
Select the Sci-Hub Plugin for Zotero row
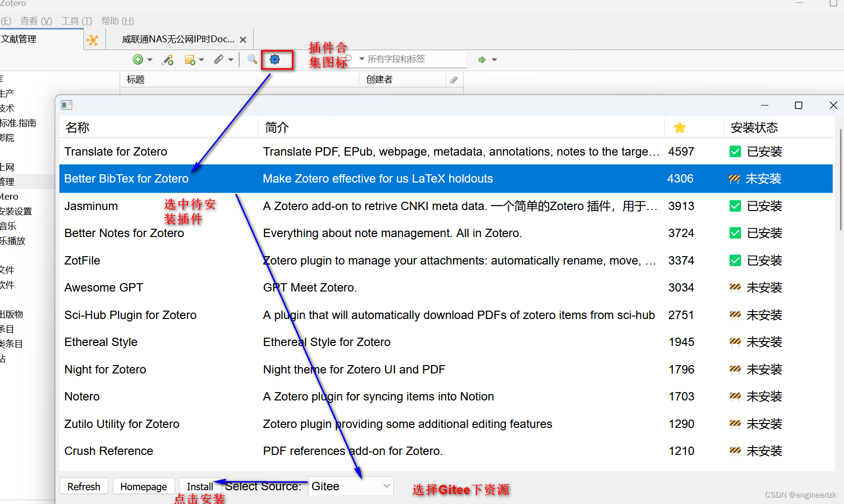[x=446, y=315]
